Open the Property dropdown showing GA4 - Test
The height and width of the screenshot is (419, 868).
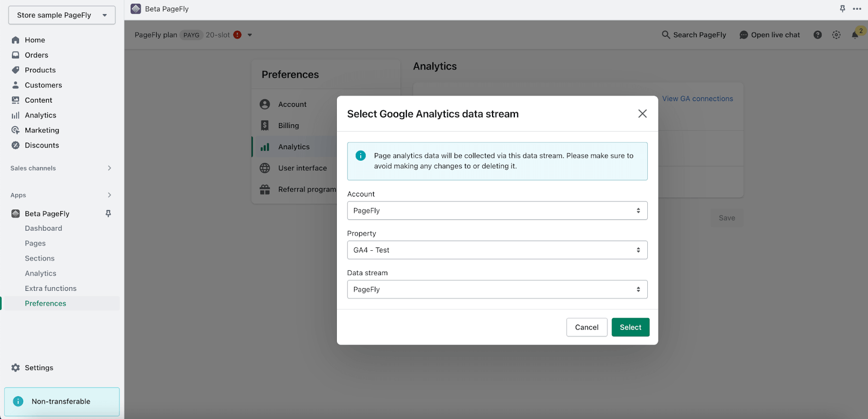point(497,250)
